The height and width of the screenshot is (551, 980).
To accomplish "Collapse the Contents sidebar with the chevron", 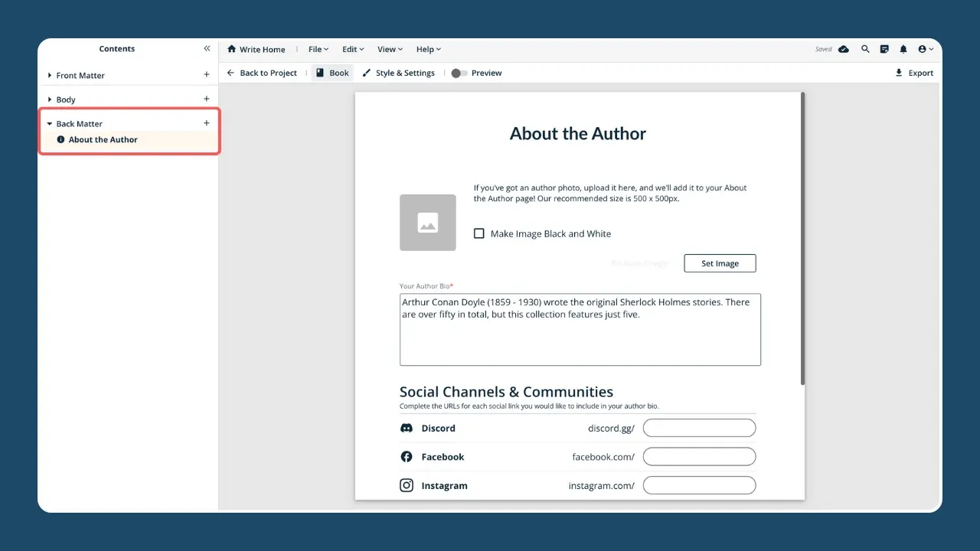I will pyautogui.click(x=207, y=48).
